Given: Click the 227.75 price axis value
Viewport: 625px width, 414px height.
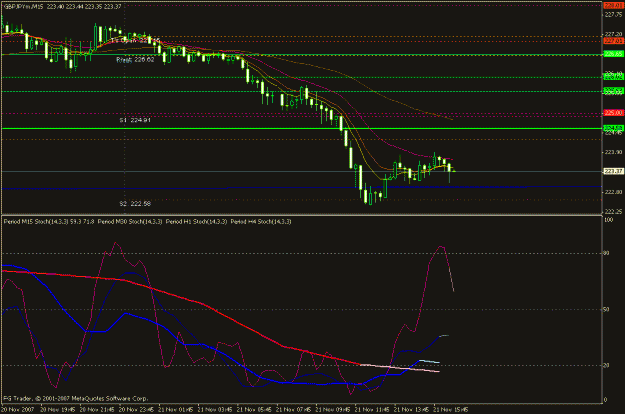Looking at the screenshot, I should pos(613,14).
